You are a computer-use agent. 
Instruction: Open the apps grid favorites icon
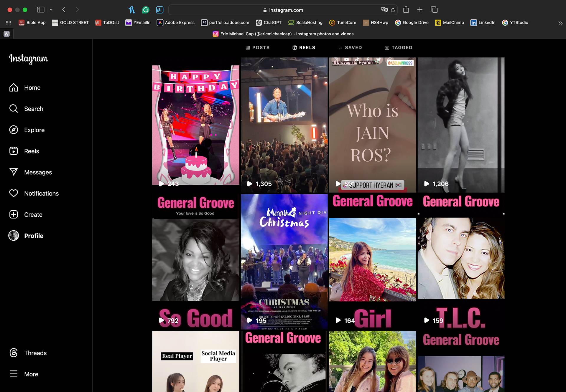tap(9, 23)
